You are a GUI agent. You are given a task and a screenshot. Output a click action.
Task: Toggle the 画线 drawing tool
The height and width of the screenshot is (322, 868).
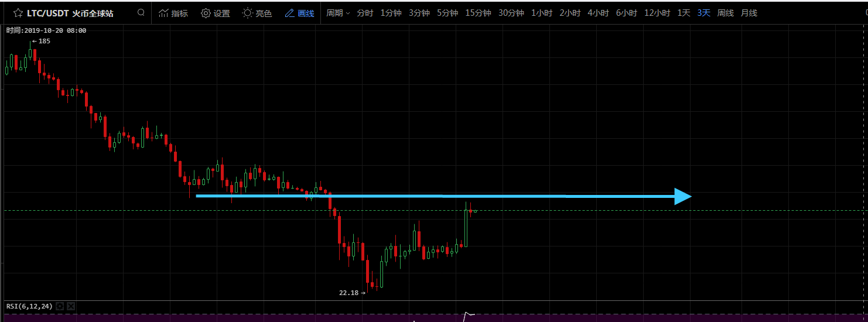300,13
